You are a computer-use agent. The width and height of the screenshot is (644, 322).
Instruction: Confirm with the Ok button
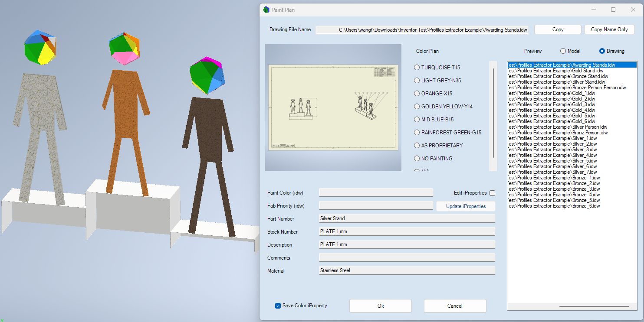[x=380, y=306]
